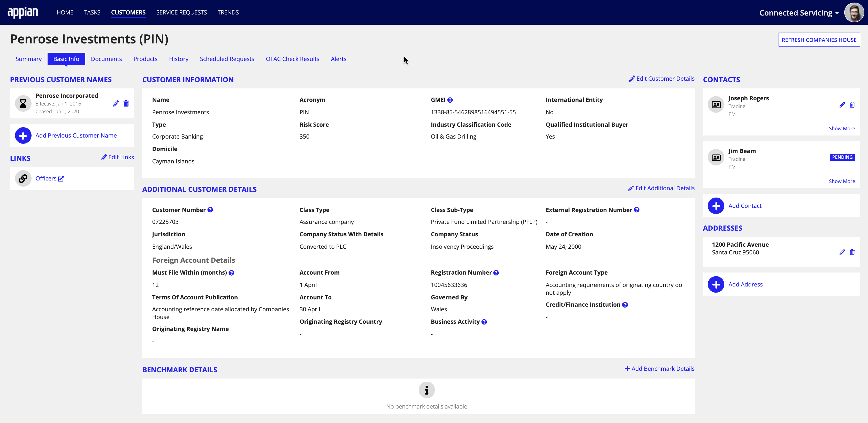Switch to the OFAC Check Results tab
868x423 pixels.
[292, 59]
